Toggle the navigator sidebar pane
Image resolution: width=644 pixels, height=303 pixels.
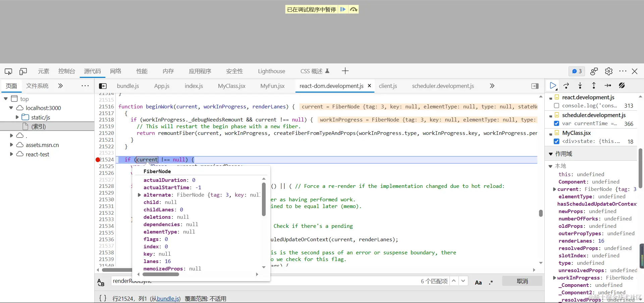pyautogui.click(x=103, y=86)
